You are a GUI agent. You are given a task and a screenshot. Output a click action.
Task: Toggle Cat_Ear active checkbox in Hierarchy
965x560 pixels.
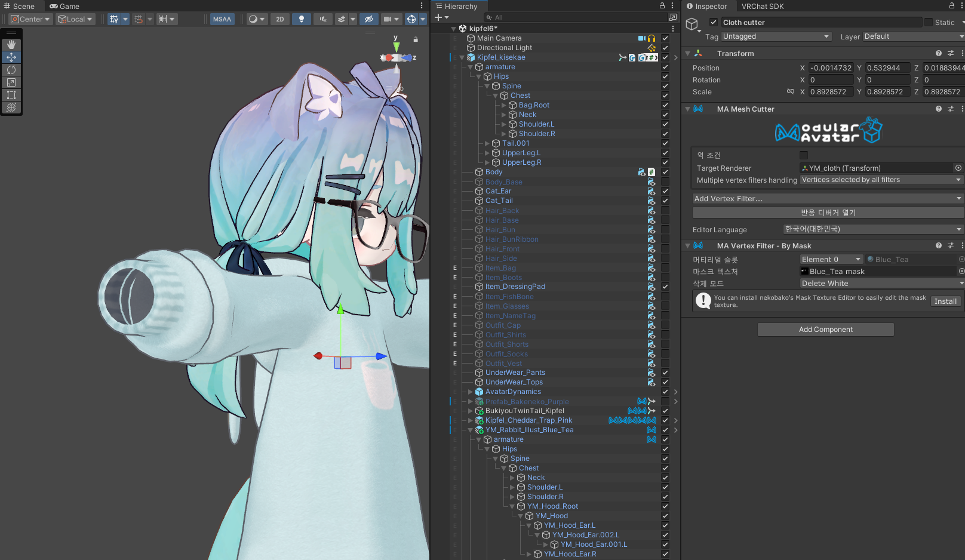(665, 191)
